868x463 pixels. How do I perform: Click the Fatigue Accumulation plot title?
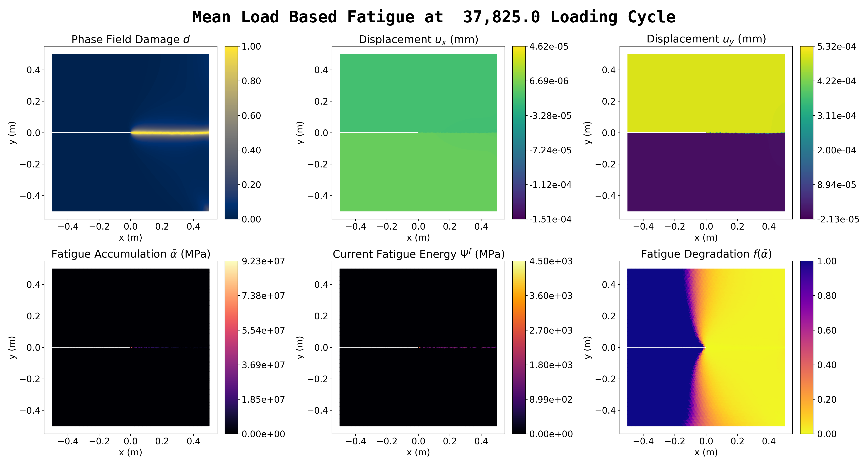pos(130,254)
